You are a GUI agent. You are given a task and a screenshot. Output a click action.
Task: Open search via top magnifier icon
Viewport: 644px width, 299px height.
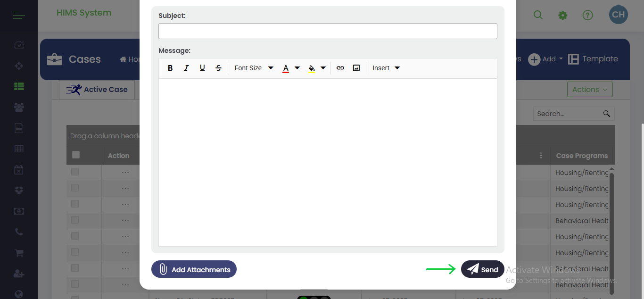point(538,15)
